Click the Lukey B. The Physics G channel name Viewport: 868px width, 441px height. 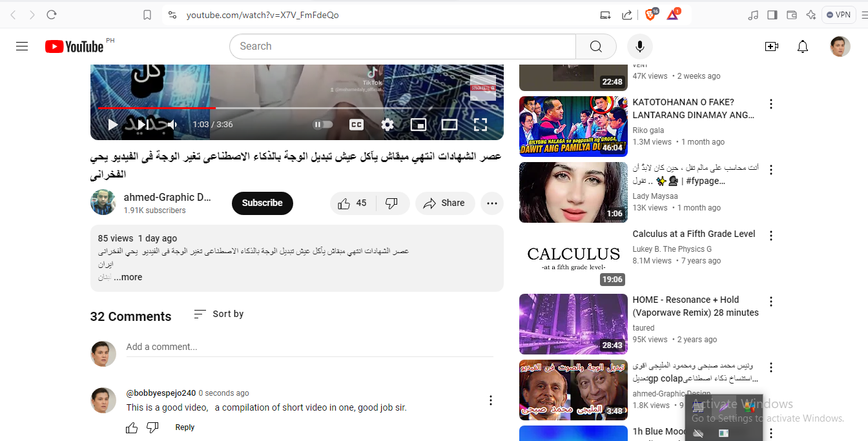click(672, 249)
